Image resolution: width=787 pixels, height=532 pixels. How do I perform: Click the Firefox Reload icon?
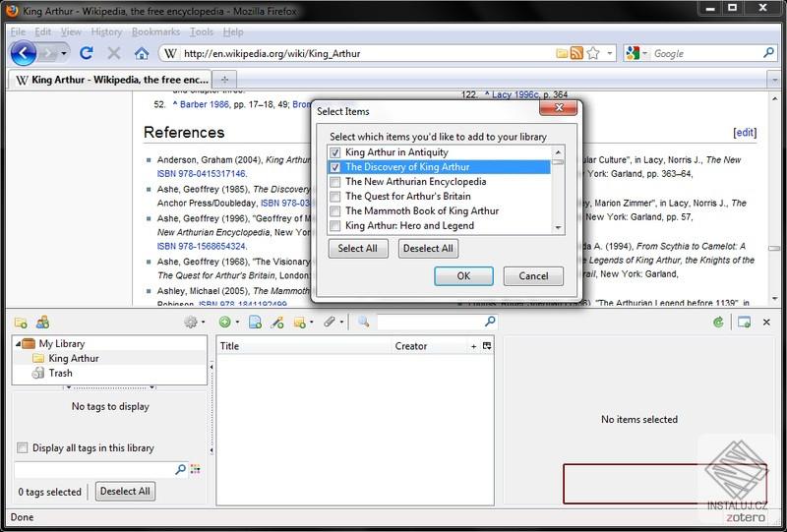click(x=87, y=53)
